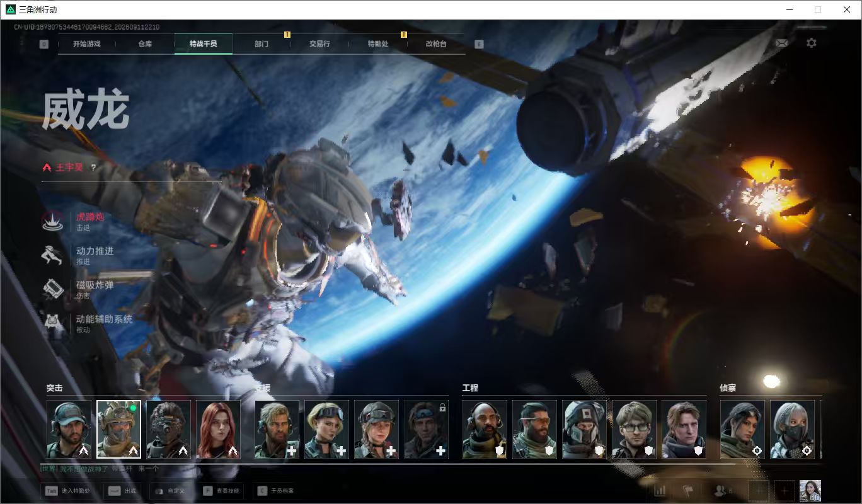The image size is (862, 504).
Task: Select bearded blond support operator
Action: tap(277, 430)
